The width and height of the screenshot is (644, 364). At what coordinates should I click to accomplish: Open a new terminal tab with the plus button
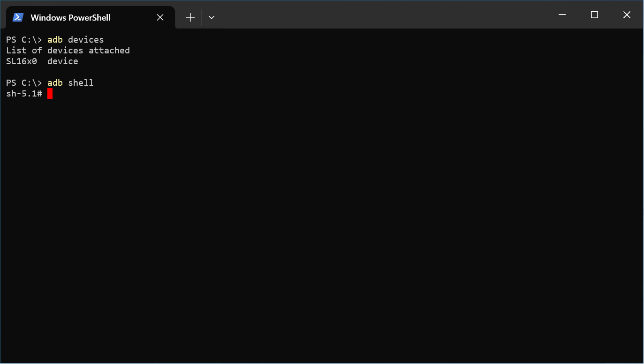pyautogui.click(x=190, y=17)
